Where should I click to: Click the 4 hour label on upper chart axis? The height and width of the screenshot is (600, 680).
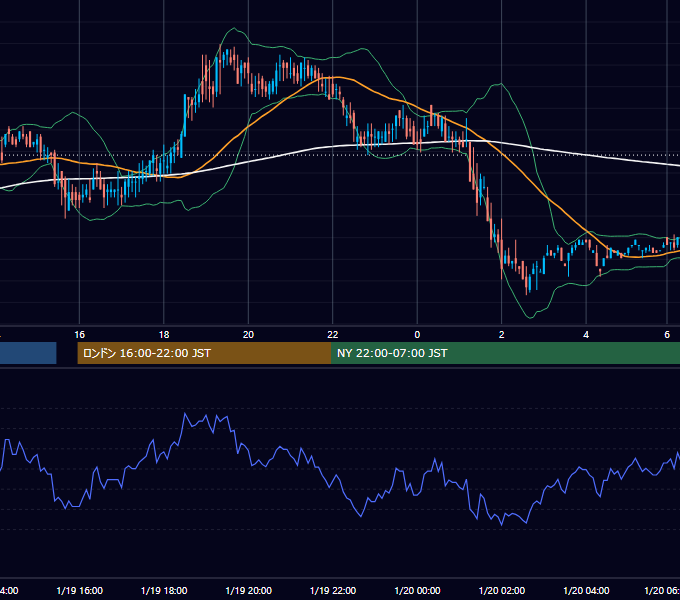[586, 335]
